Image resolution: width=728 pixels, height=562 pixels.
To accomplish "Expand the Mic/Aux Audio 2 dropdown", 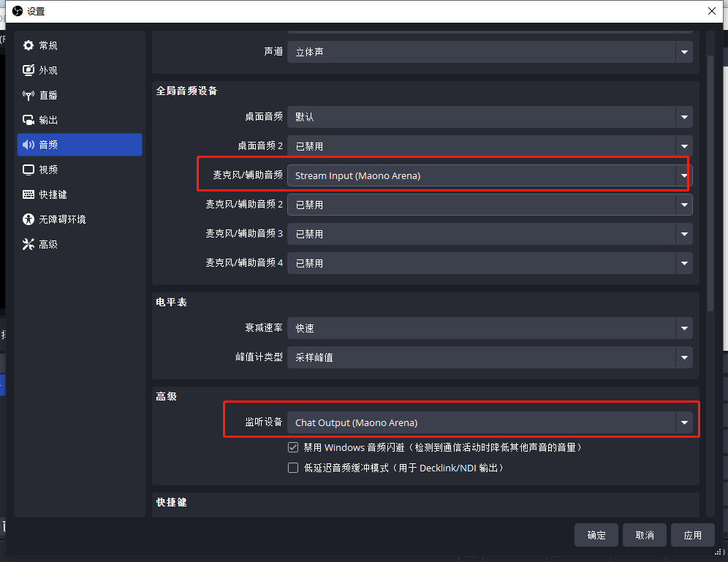I will tap(489, 205).
